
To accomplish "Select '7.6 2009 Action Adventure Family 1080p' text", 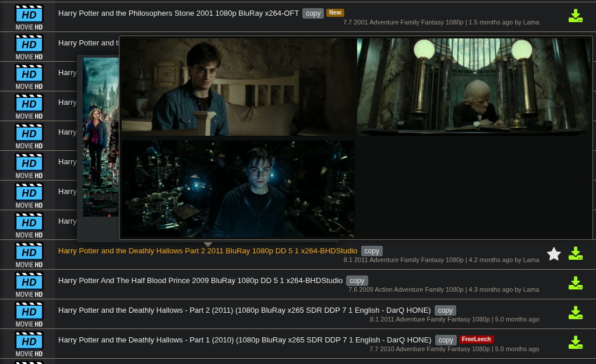I will tap(406, 289).
